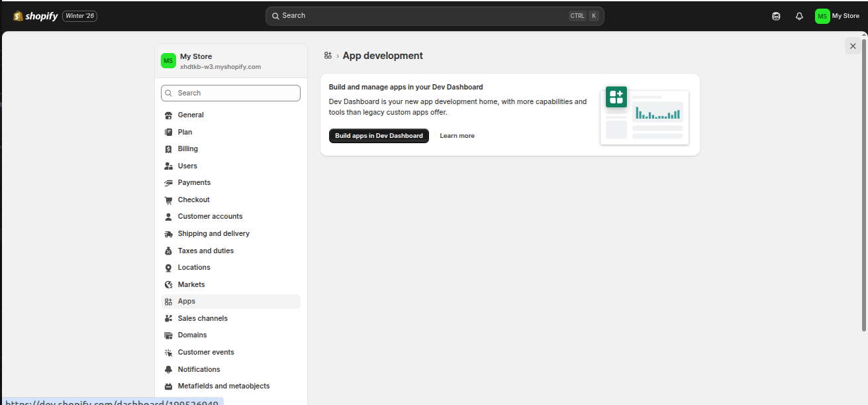The width and height of the screenshot is (868, 405).
Task: Open the Learn more link
Action: (x=457, y=135)
